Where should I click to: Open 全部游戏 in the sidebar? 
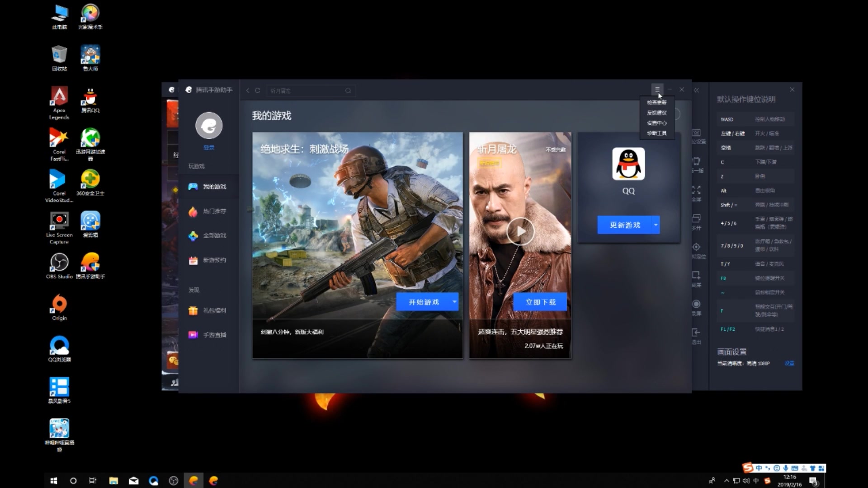click(208, 235)
